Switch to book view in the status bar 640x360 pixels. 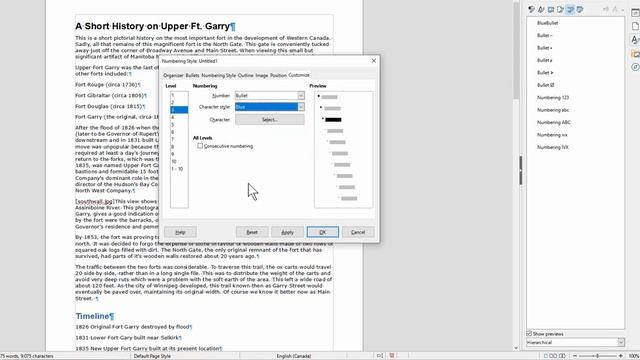(562, 356)
